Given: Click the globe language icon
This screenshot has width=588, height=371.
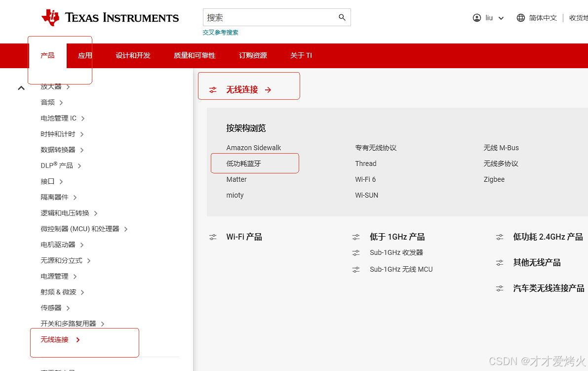Looking at the screenshot, I should [520, 18].
